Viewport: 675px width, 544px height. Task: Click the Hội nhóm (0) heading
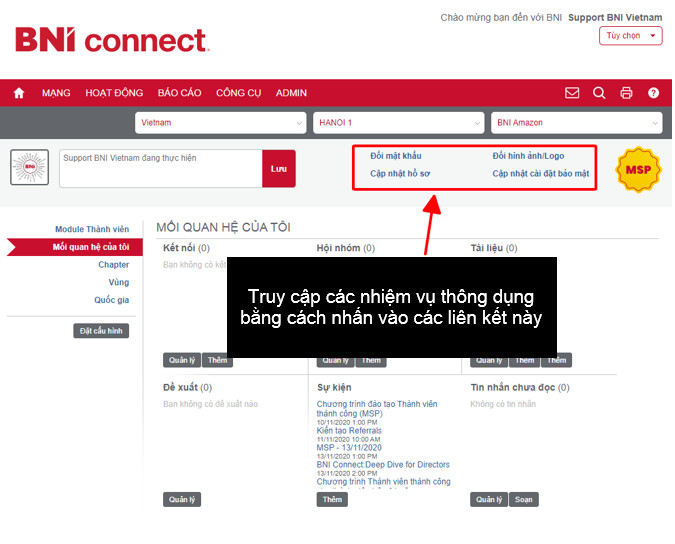coord(346,248)
